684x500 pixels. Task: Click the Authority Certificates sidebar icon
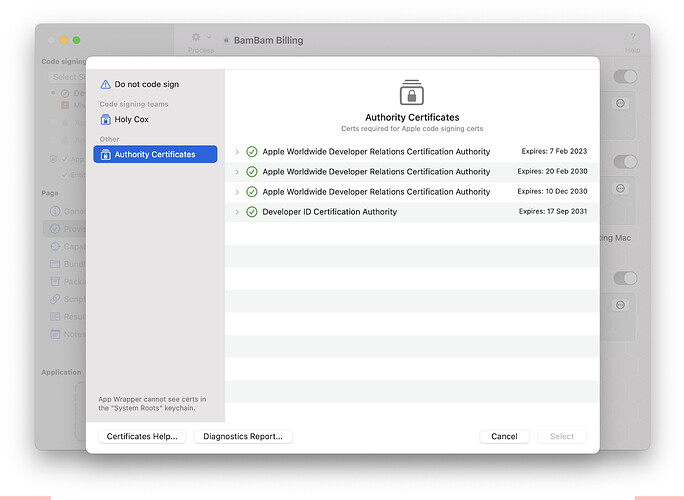[106, 154]
